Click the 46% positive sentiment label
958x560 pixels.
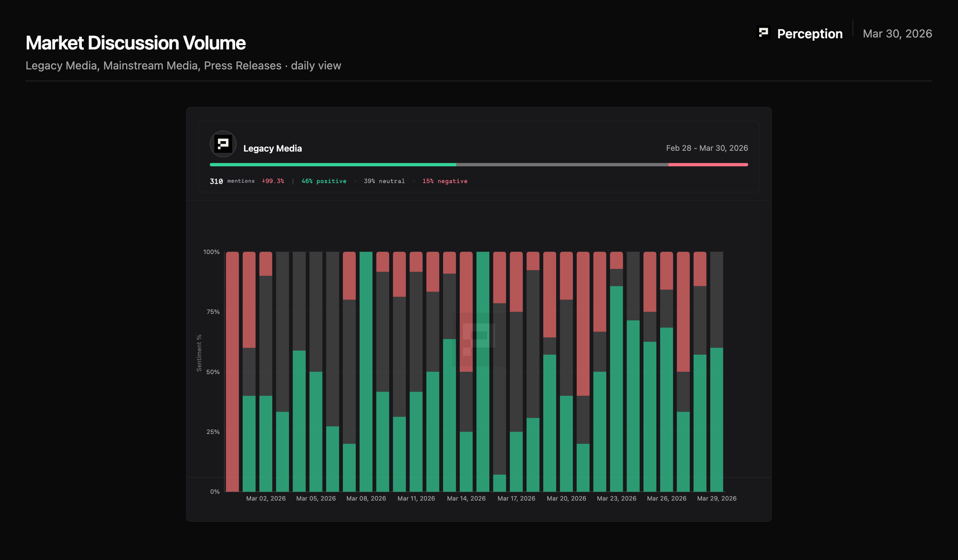(324, 181)
